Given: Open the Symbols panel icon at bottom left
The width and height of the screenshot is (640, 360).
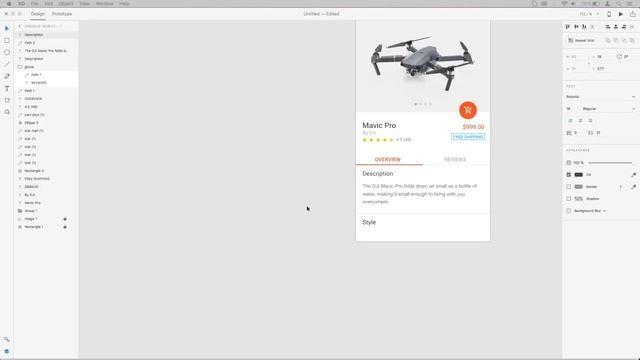Looking at the screenshot, I should [x=7, y=340].
